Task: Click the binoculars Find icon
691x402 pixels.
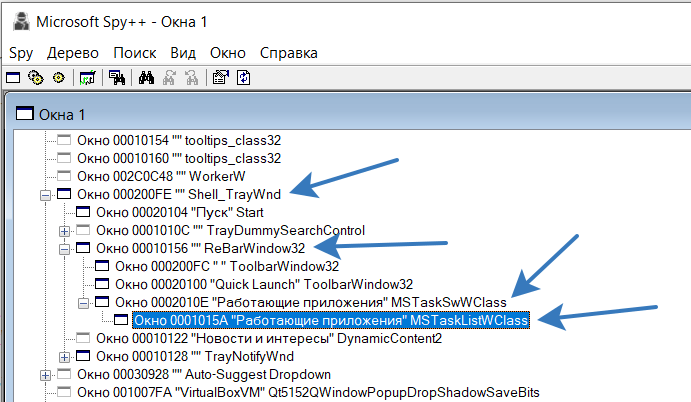Action: tap(146, 78)
